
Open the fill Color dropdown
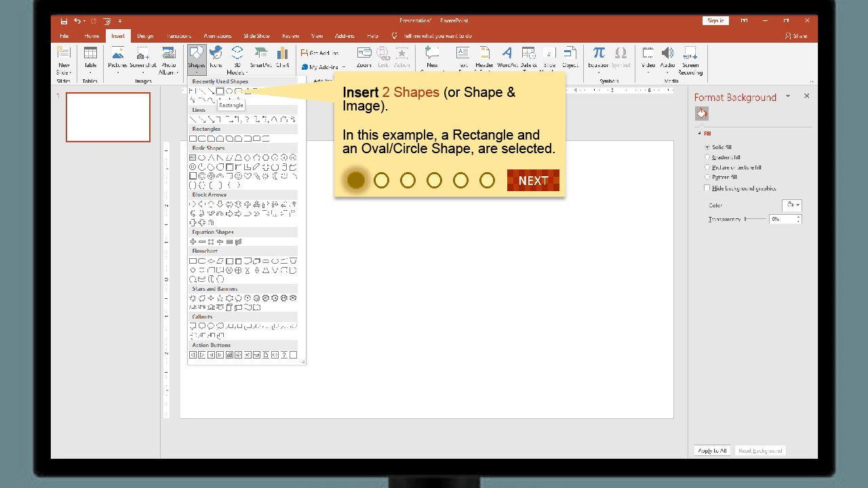tap(791, 205)
